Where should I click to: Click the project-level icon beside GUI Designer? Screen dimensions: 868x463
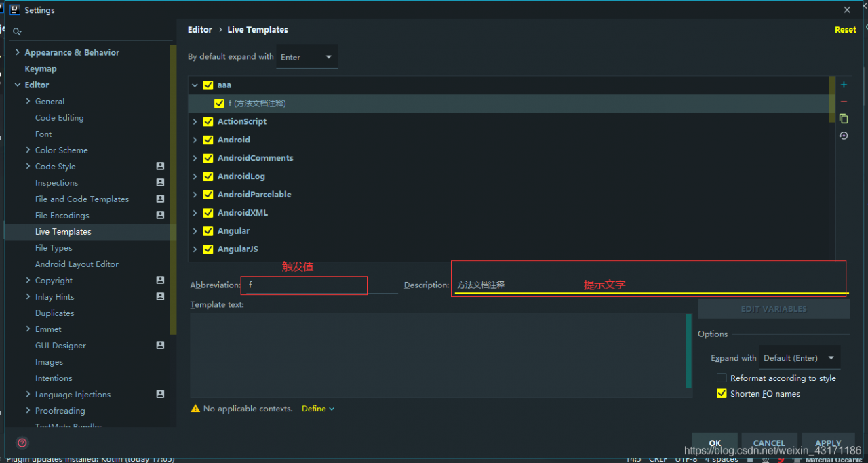point(160,345)
